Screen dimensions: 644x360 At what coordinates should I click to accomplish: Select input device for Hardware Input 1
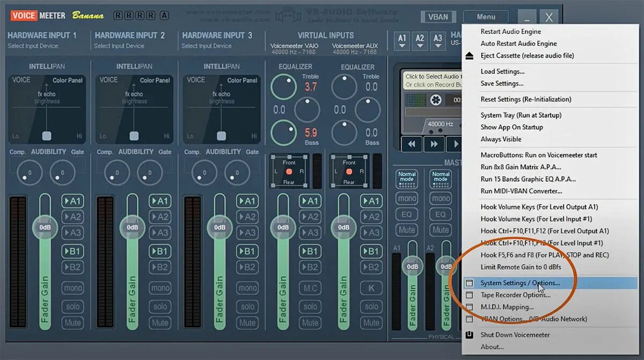point(33,46)
